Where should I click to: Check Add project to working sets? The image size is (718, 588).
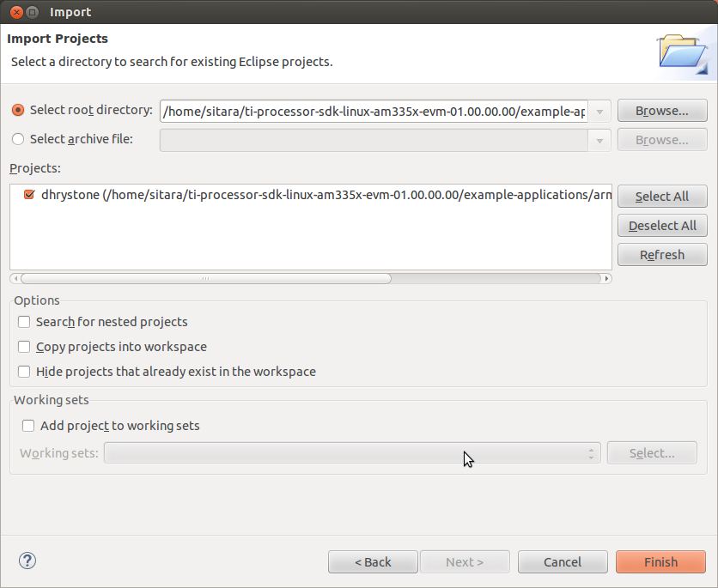28,426
